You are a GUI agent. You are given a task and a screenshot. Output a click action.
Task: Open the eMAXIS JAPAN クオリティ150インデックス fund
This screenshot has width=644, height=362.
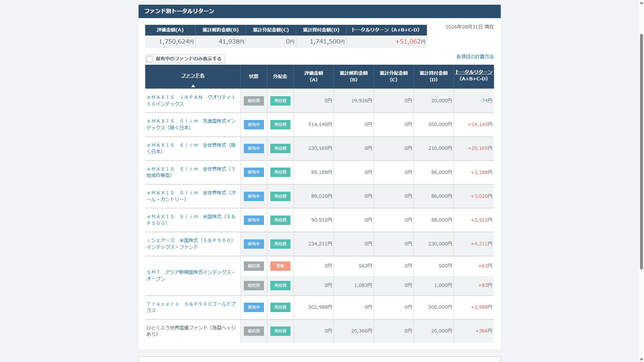pyautogui.click(x=191, y=101)
